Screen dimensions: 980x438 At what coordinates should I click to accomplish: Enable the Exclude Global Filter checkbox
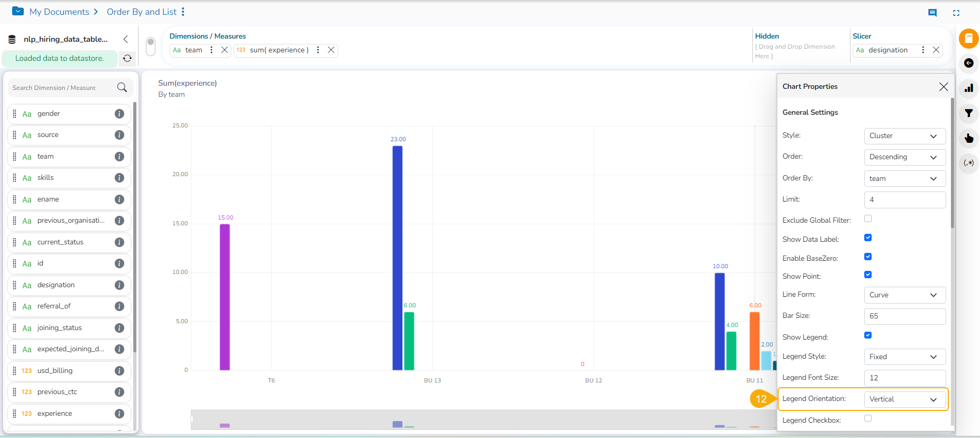[868, 218]
